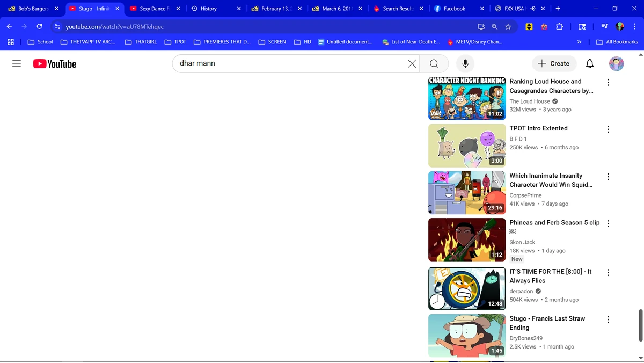Open the All Bookmarks folder
The width and height of the screenshot is (644, 363).
click(x=617, y=41)
